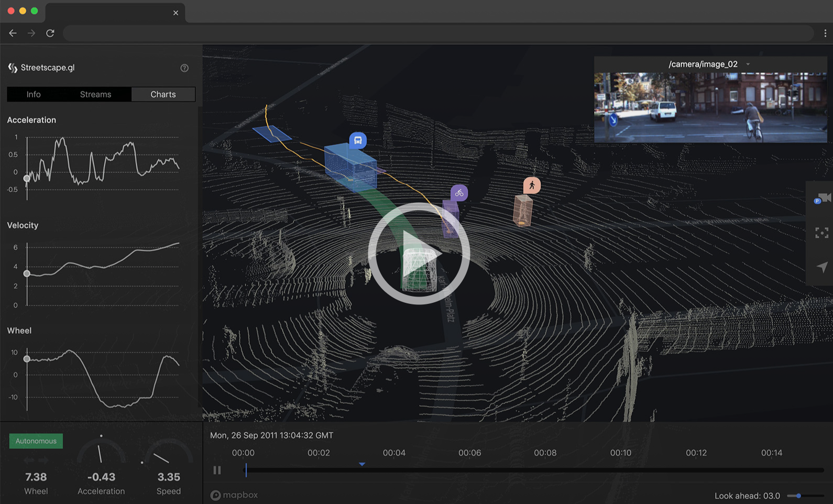Screen dimensions: 833x504
Task: Click the "Look ahead: 03.0" label
Action: [747, 496]
